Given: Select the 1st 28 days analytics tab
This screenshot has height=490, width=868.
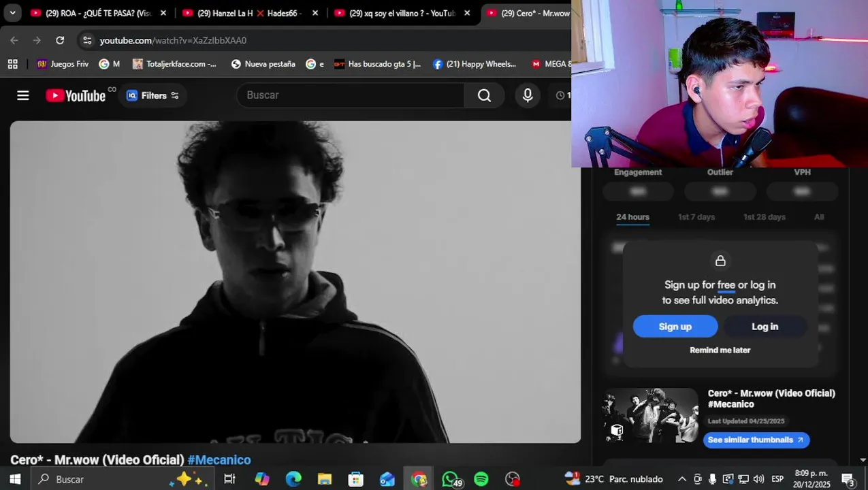Looking at the screenshot, I should click(765, 217).
